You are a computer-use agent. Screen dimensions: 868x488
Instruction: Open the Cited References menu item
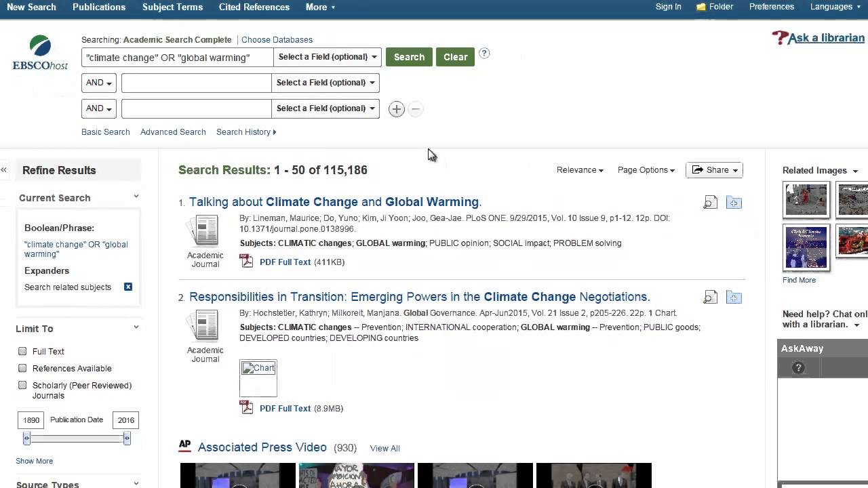254,7
